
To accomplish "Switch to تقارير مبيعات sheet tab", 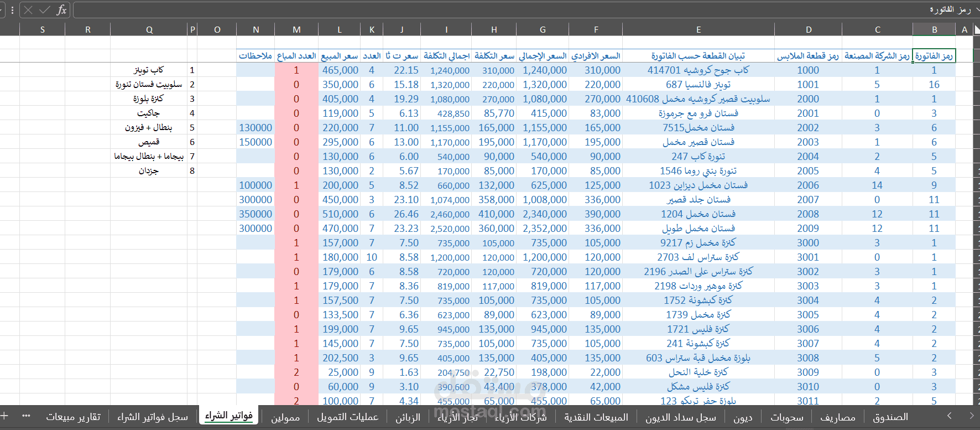I will [x=73, y=417].
